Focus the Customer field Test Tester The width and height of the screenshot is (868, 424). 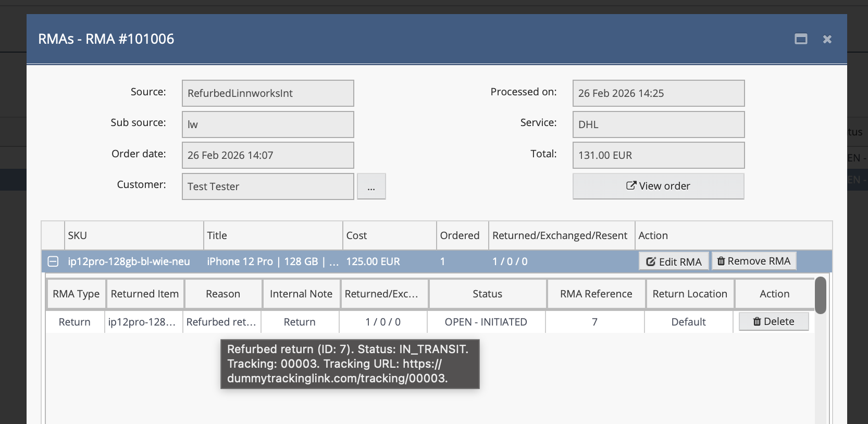point(268,186)
